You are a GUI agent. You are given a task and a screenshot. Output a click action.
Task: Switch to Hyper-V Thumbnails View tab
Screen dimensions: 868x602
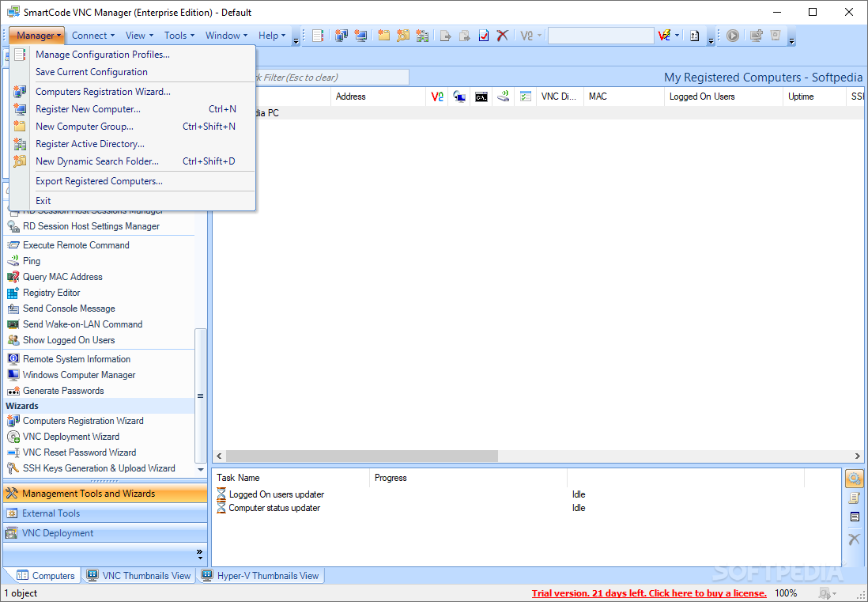(x=262, y=576)
